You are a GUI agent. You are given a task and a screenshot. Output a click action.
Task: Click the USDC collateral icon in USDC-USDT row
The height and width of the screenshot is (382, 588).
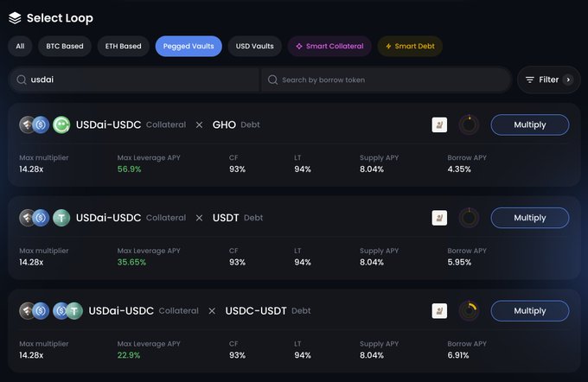pos(42,311)
